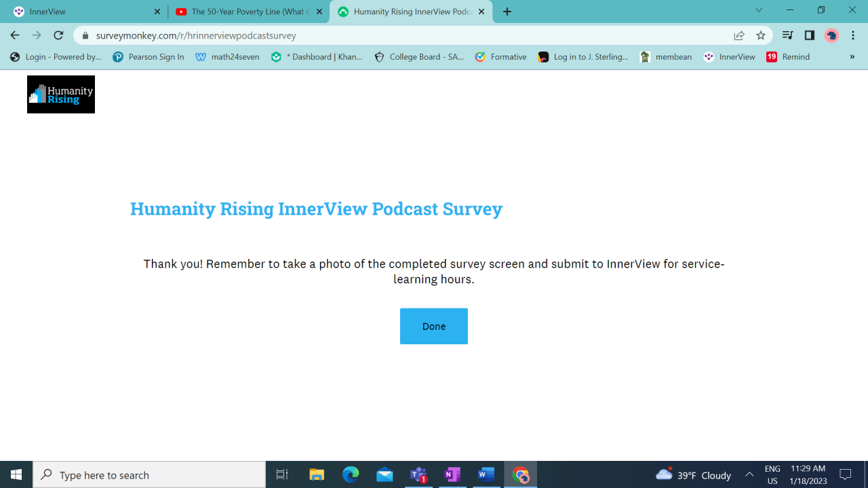Open a new browser tab
This screenshot has width=868, height=488.
coord(507,12)
